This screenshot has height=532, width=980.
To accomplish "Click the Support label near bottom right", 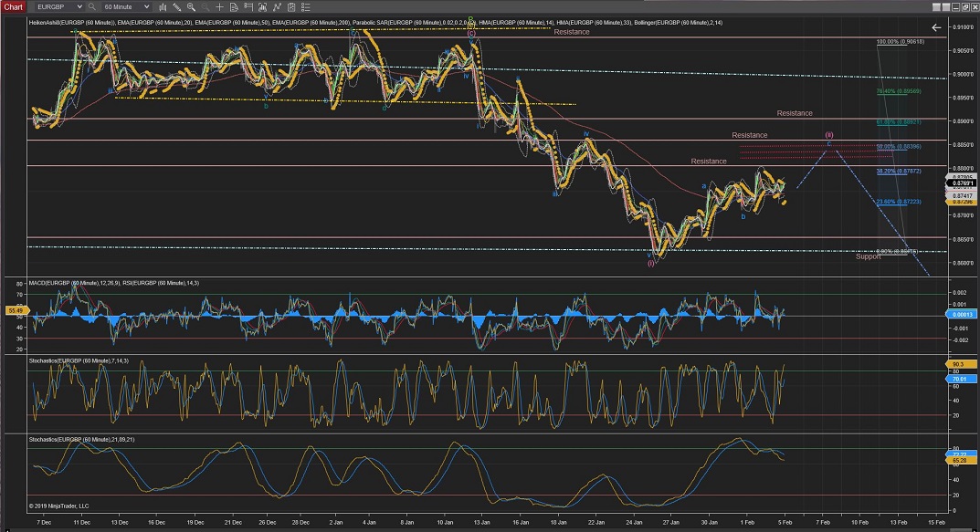I will [869, 256].
